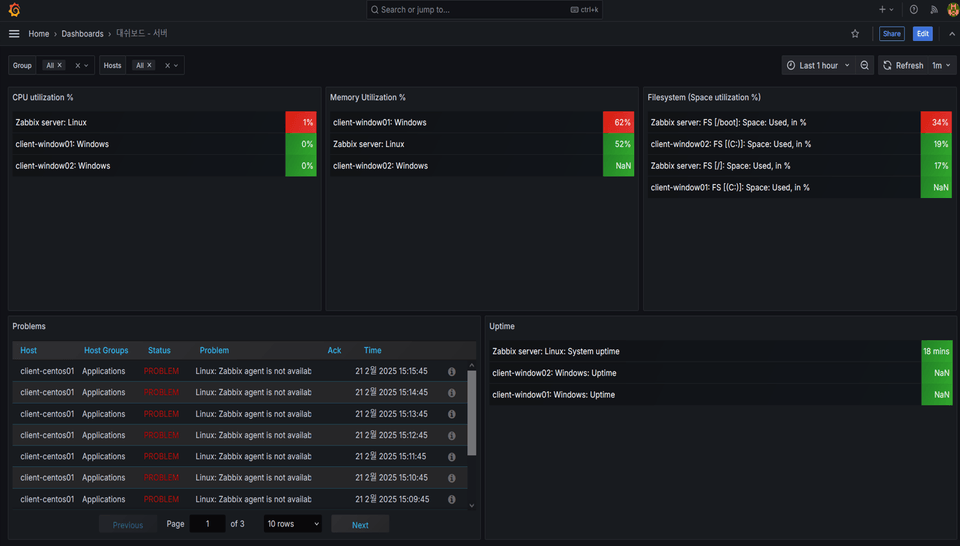
Task: Clear the Hosts filter selection
Action: tap(167, 65)
